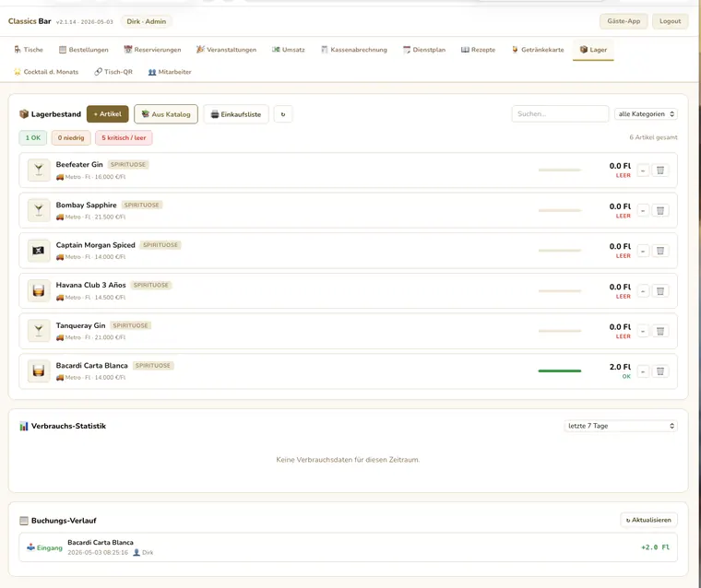Screen dimensions: 701x588
Task: Click the Captain Morgan Spiced item name
Action: click(95, 245)
